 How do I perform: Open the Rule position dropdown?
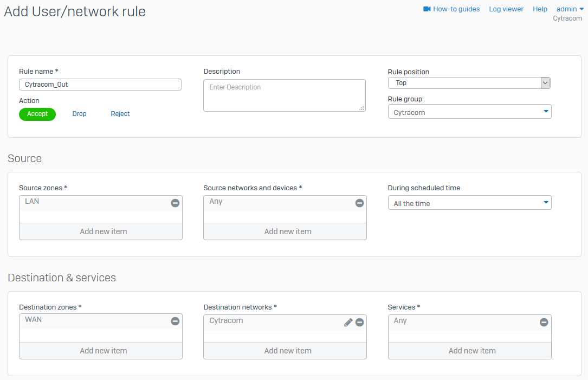[x=469, y=83]
